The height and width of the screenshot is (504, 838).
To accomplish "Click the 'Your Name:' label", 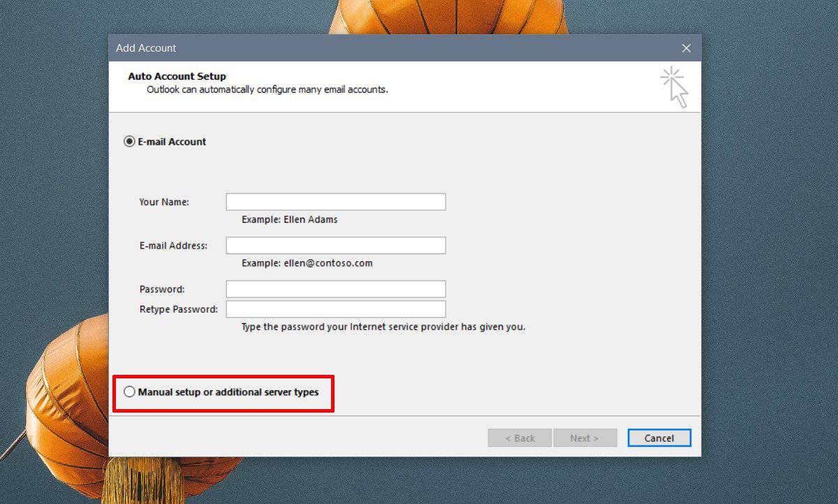I will pyautogui.click(x=164, y=202).
